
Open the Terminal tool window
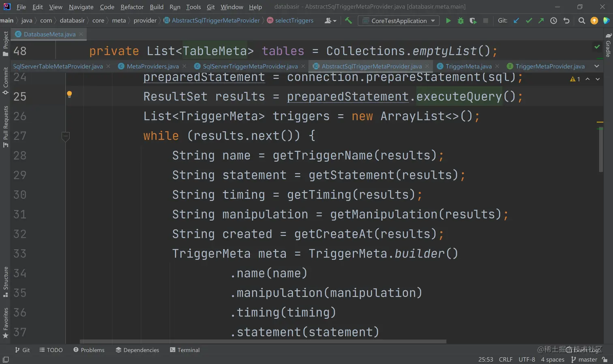pyautogui.click(x=185, y=350)
